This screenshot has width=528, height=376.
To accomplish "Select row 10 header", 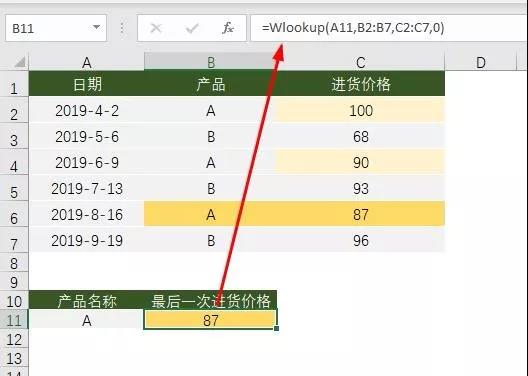I will coord(14,301).
